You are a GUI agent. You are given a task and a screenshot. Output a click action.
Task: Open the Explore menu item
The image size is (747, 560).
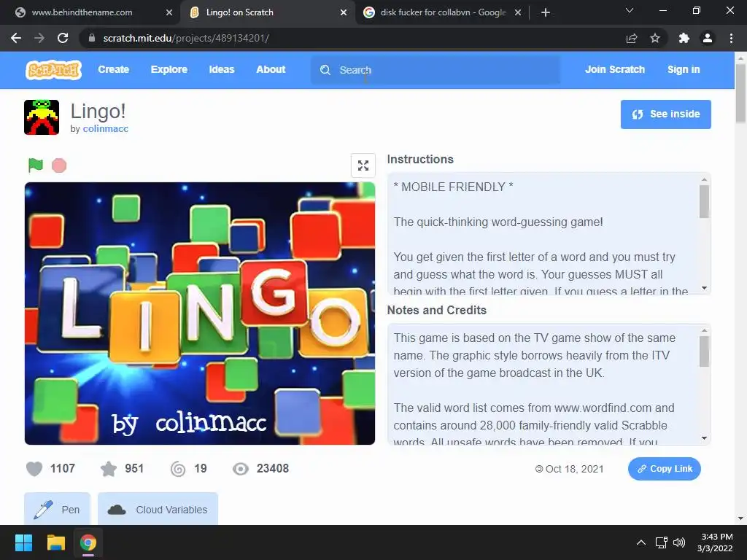(169, 69)
